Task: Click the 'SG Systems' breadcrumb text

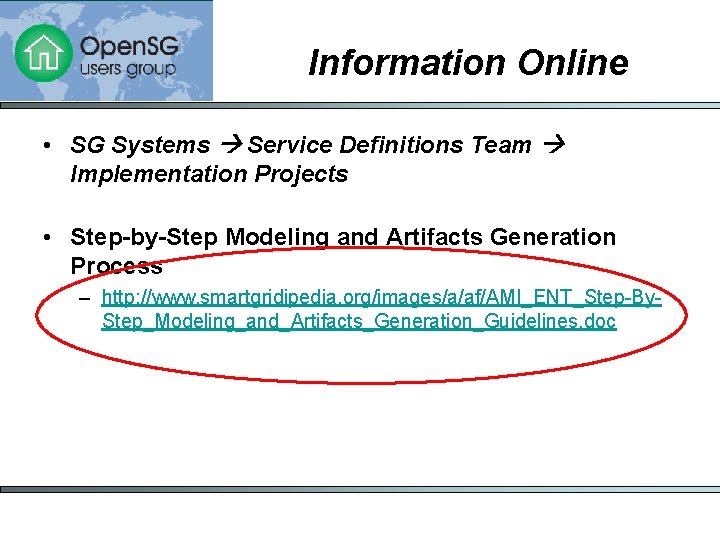Action: (x=140, y=145)
